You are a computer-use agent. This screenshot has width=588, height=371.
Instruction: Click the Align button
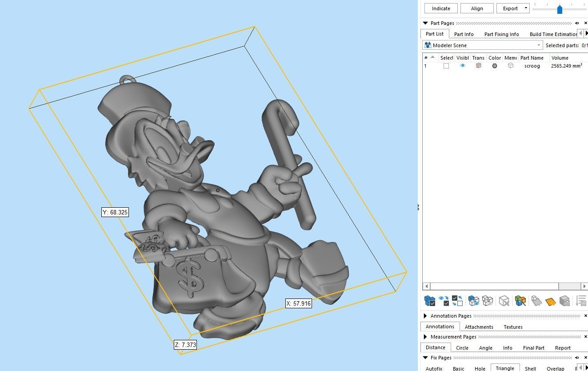[x=477, y=8]
